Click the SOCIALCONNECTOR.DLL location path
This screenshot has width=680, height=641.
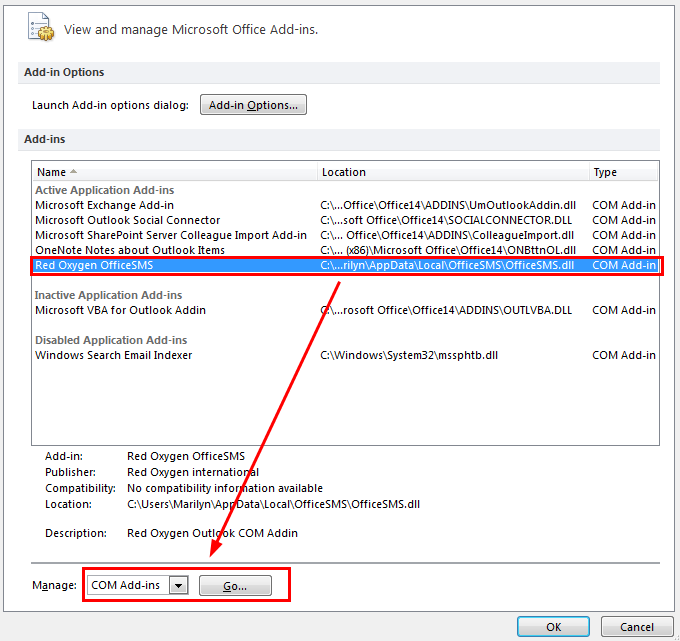tap(446, 220)
